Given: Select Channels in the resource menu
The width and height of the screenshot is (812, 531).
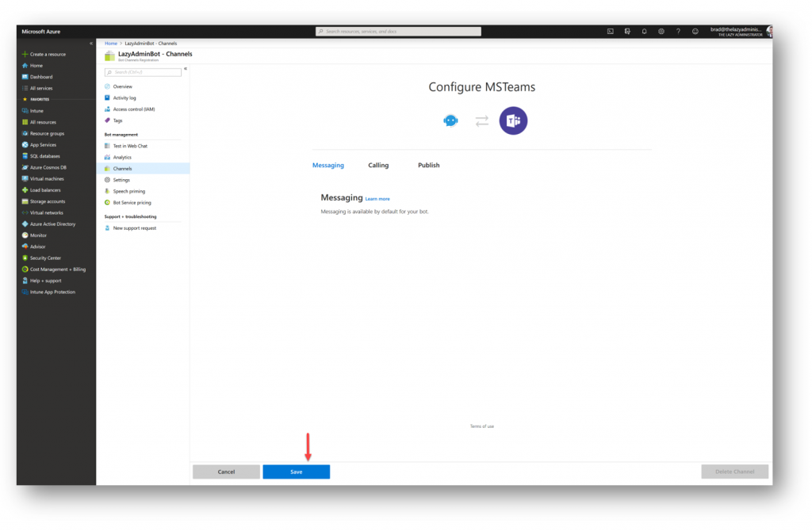Looking at the screenshot, I should [x=143, y=169].
